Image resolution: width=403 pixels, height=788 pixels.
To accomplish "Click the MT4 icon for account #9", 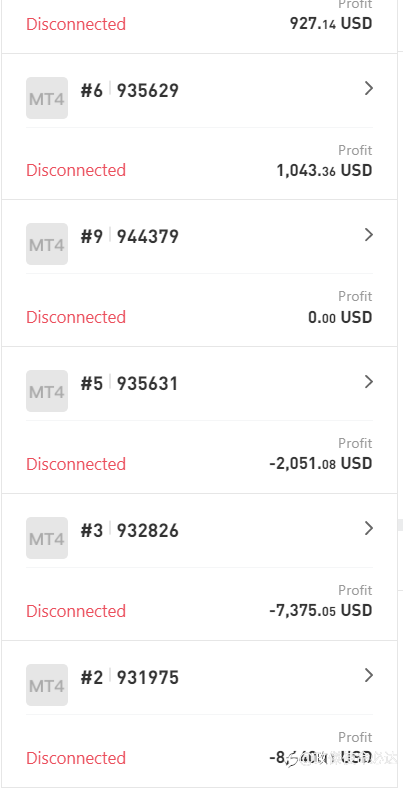I will tap(47, 244).
